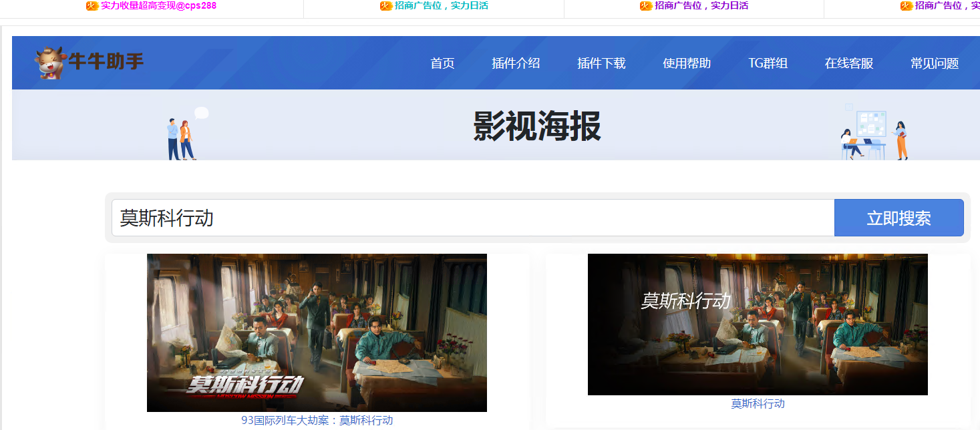The width and height of the screenshot is (980, 430).
Task: Select 使用帮助 menu item
Action: point(687,63)
